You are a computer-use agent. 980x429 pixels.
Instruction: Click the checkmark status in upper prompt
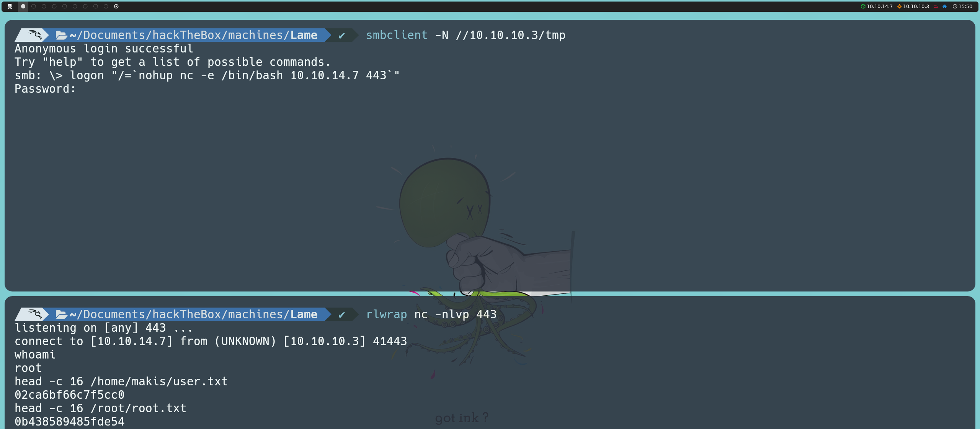click(341, 35)
